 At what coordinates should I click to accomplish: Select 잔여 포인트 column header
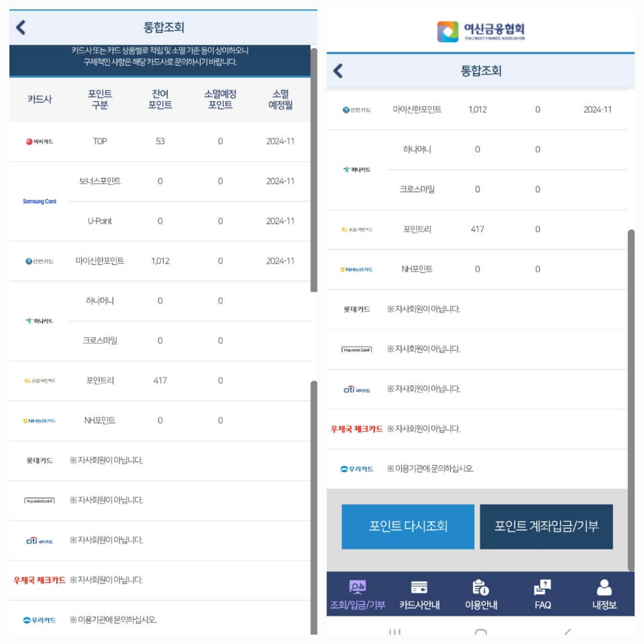tap(160, 99)
